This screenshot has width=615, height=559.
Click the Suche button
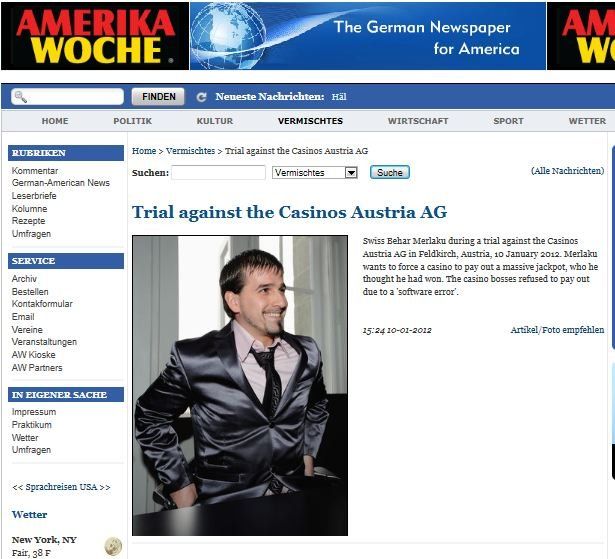coord(390,173)
